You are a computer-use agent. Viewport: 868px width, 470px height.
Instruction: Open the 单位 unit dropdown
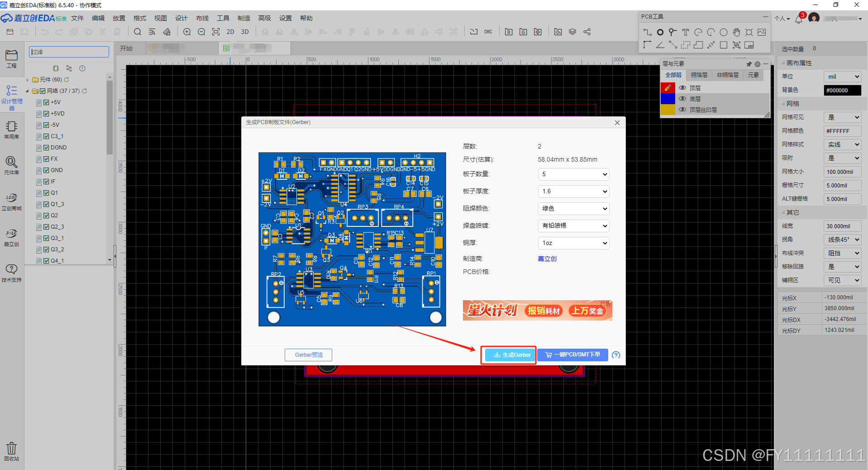[x=842, y=77]
